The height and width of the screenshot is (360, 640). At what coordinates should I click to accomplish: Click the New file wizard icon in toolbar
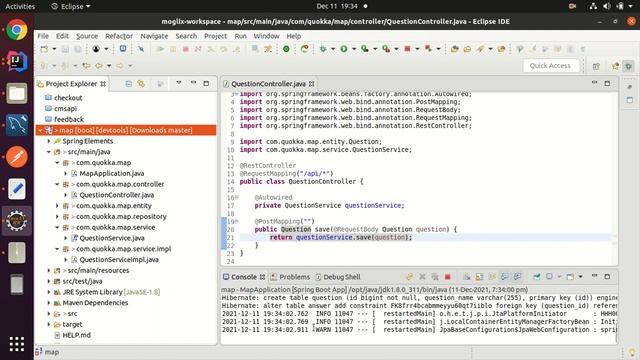point(44,49)
